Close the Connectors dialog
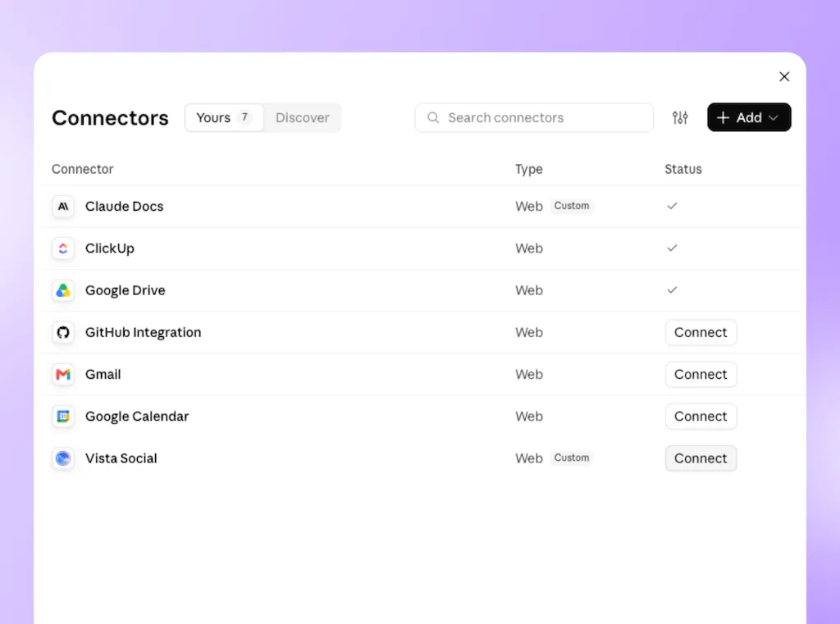 click(x=784, y=76)
